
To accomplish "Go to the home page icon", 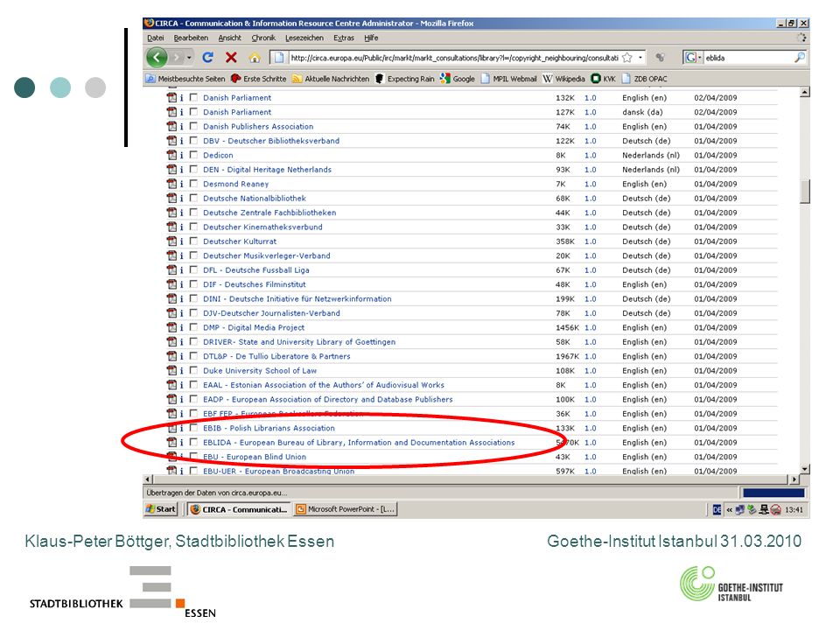I will pos(255,58).
